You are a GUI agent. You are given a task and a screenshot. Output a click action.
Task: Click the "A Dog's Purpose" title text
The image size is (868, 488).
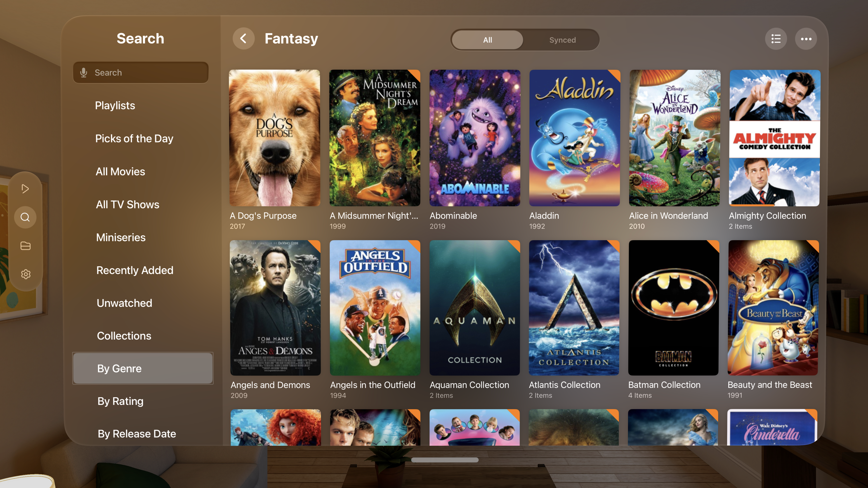[x=263, y=216]
